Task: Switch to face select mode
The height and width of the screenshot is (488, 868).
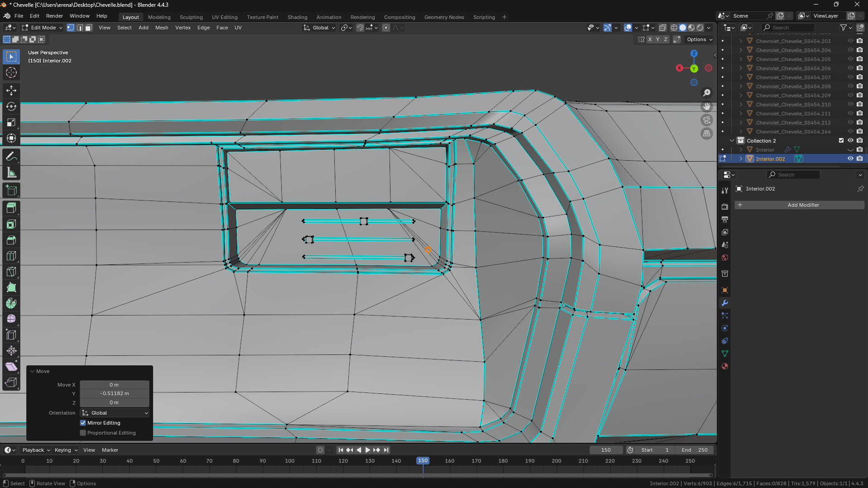Action: coord(89,28)
